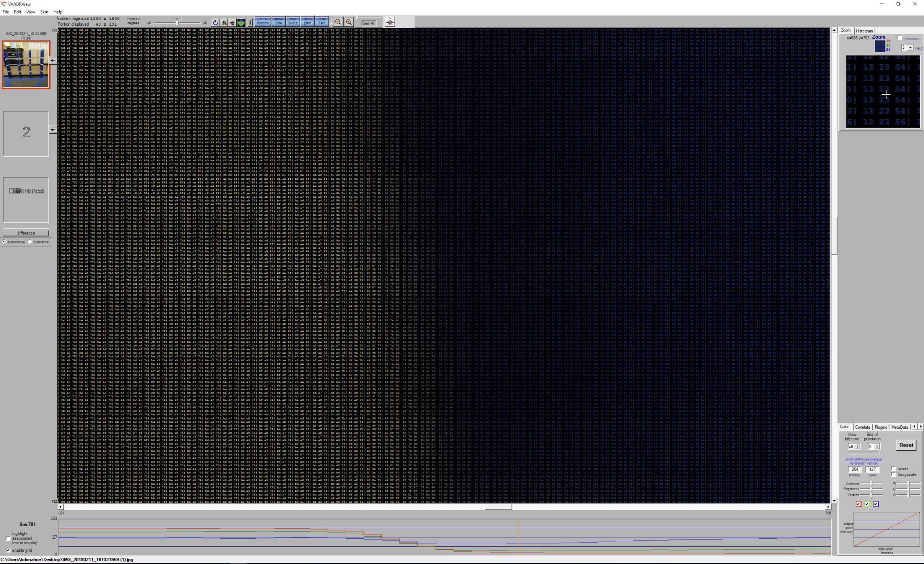
Task: Open the File menu
Action: [x=5, y=12]
